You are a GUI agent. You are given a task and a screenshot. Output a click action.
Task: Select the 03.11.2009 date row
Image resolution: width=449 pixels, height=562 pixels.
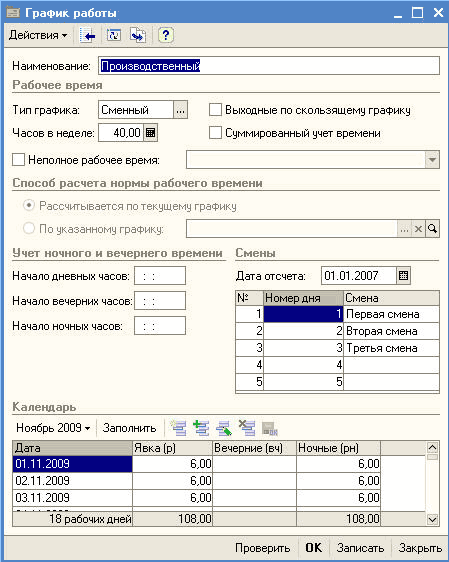pos(72,497)
